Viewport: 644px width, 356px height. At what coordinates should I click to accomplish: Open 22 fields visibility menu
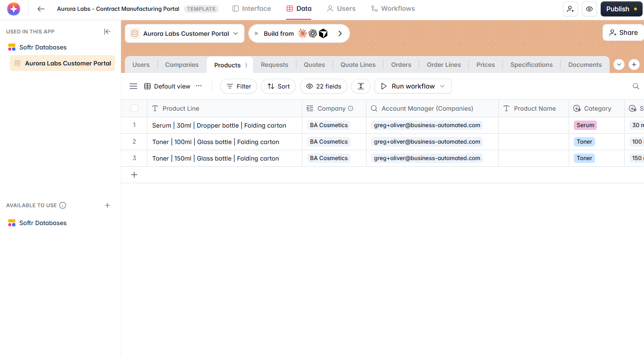coord(324,86)
